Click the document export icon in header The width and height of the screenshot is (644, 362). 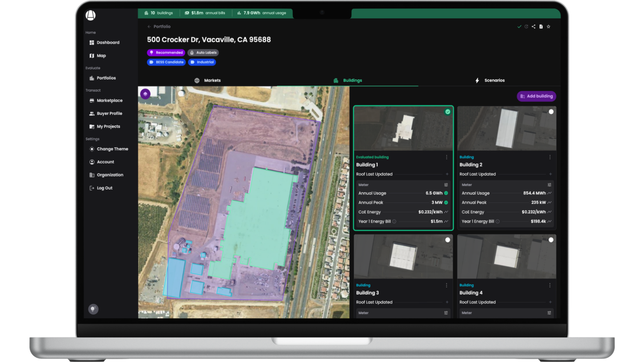coord(541,26)
